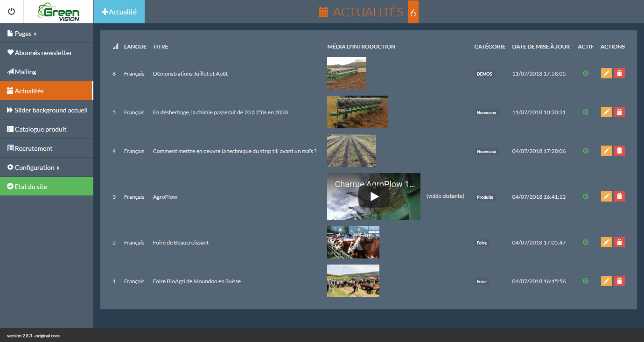This screenshot has width=644, height=342.
Task: Click the calendar icon beside ACTUALITÉS heading
Action: pyautogui.click(x=323, y=12)
